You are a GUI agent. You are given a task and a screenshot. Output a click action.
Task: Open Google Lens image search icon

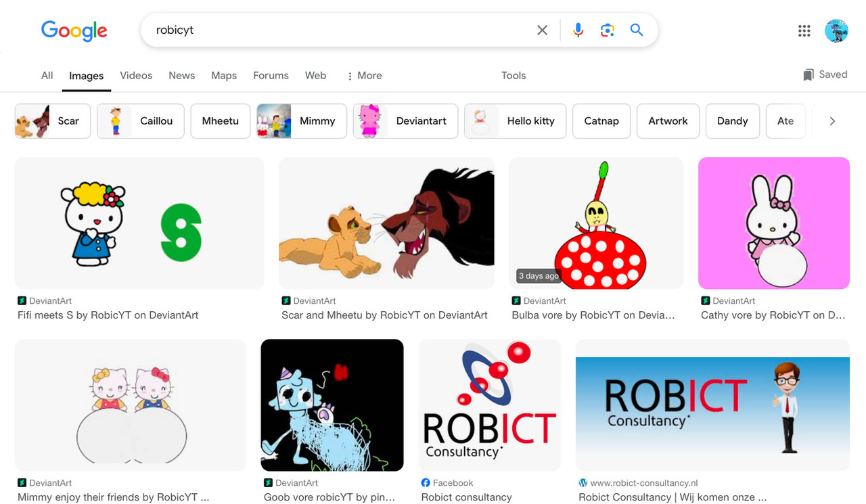coord(608,30)
